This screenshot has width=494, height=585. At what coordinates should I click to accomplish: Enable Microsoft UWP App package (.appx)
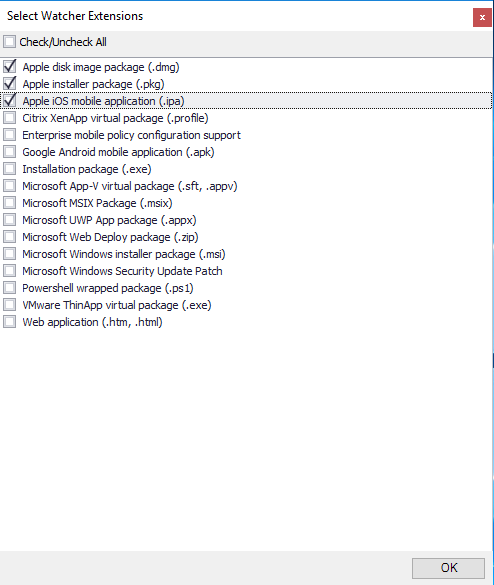(x=9, y=220)
